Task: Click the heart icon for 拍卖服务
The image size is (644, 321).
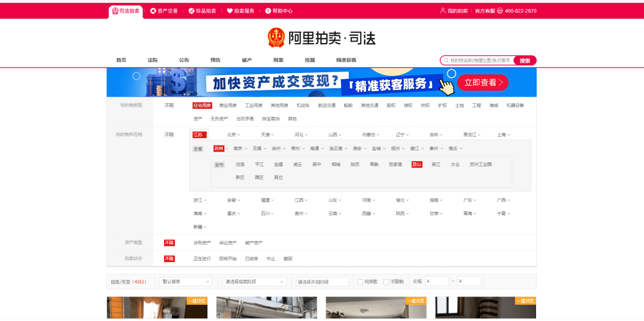Action: pos(230,11)
